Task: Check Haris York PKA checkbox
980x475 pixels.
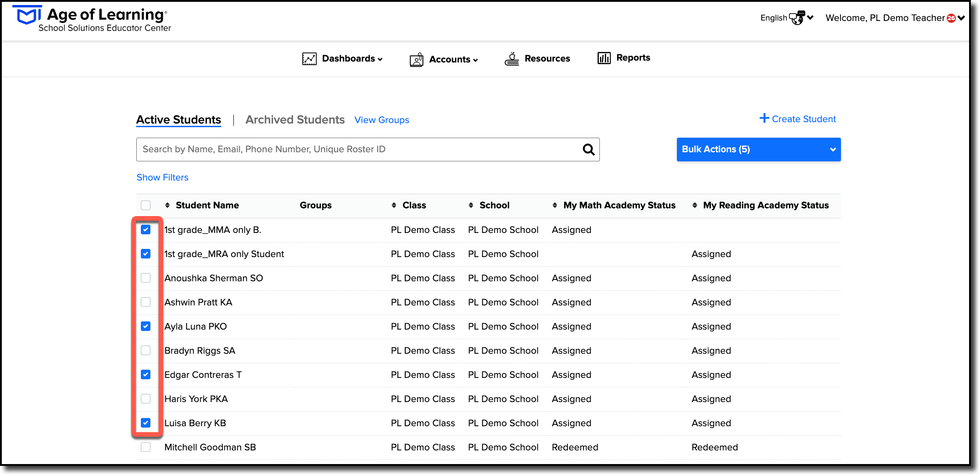Action: (x=146, y=398)
